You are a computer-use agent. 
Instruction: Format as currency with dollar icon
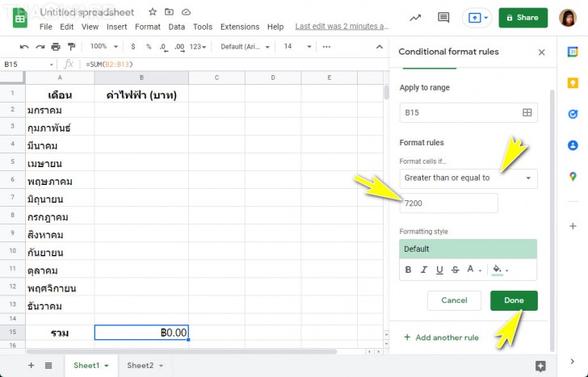pyautogui.click(x=133, y=47)
